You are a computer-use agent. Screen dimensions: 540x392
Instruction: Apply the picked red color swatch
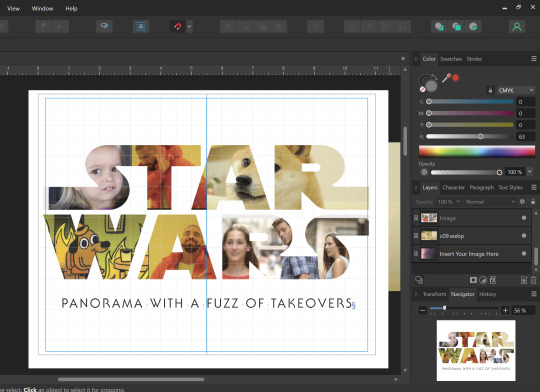pos(456,78)
